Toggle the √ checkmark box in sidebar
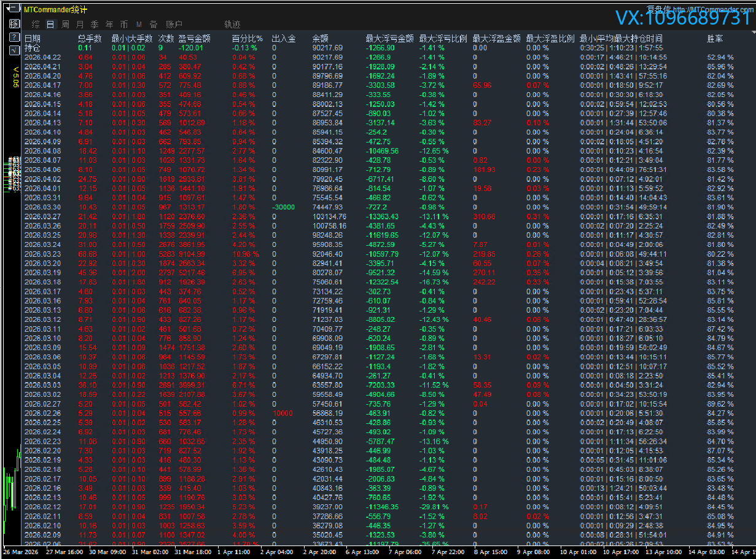Image resolution: width=756 pixels, height=559 pixels. click(x=15, y=50)
